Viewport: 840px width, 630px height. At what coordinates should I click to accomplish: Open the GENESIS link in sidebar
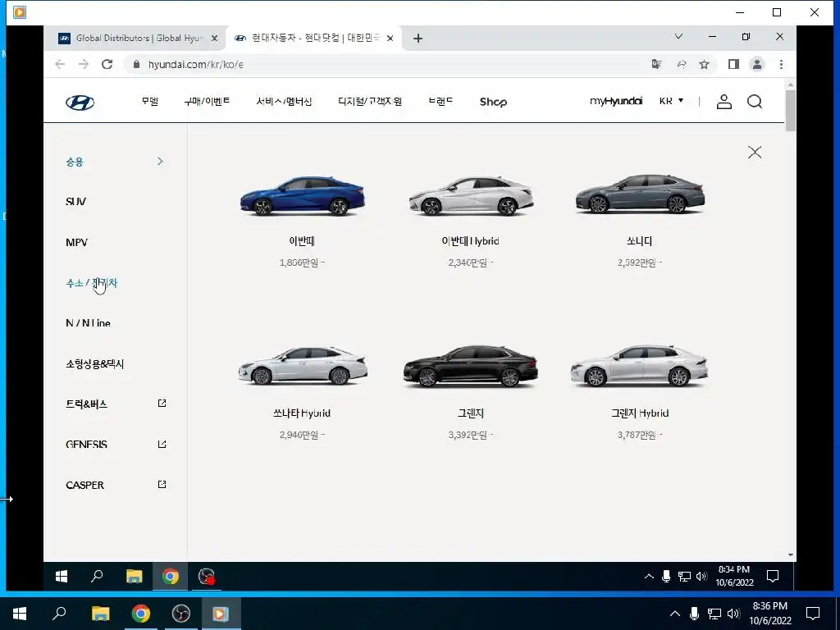click(86, 444)
